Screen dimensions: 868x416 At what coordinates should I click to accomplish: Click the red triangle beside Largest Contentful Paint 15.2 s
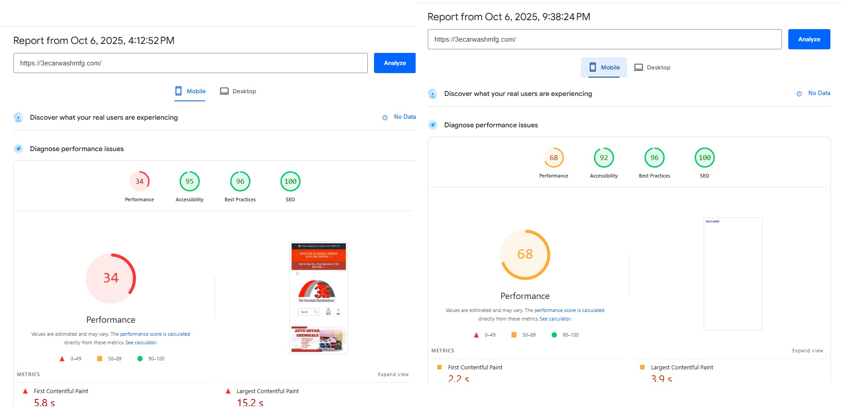click(x=228, y=391)
